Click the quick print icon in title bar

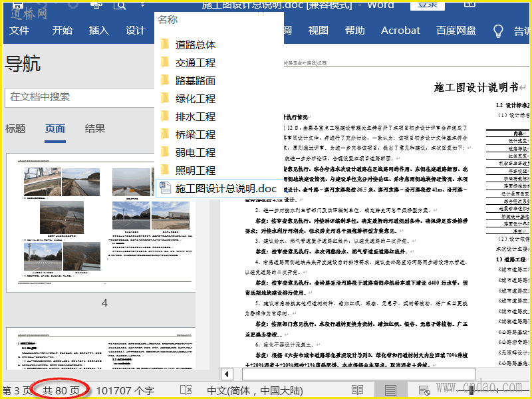tap(97, 5)
